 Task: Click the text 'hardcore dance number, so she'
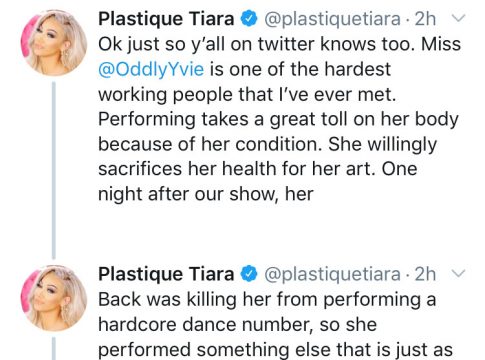pyautogui.click(x=237, y=324)
